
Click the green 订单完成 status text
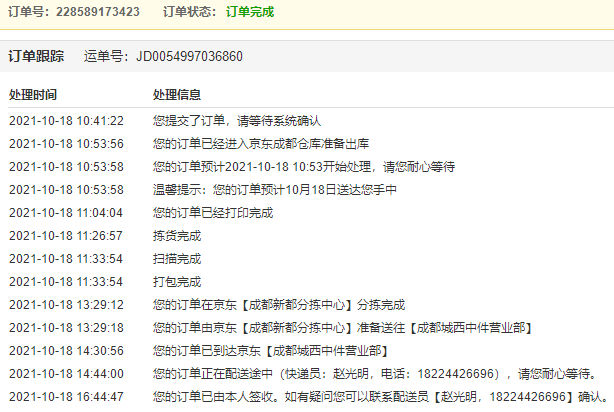tap(250, 12)
